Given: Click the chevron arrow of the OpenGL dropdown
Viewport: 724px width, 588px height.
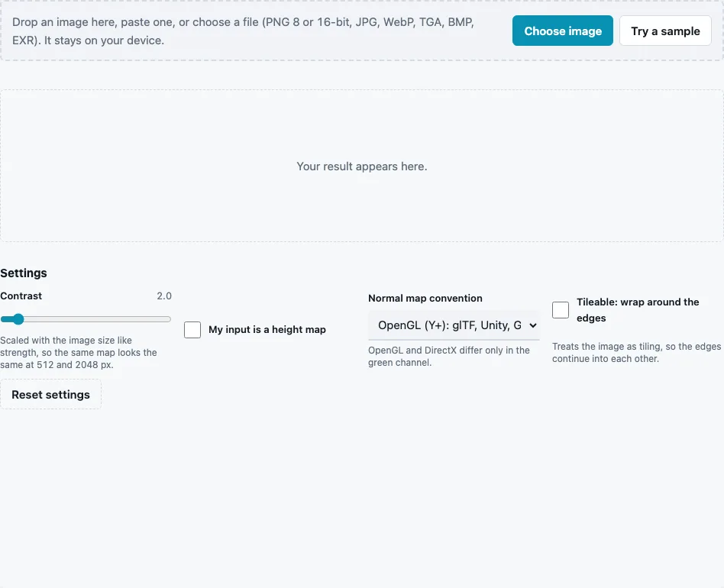Looking at the screenshot, I should pos(533,325).
